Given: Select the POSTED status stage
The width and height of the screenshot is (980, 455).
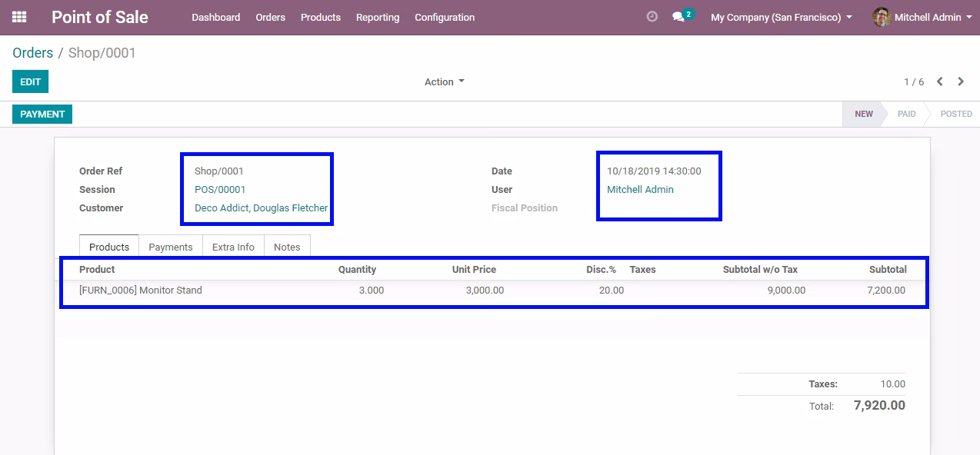Looking at the screenshot, I should click(x=955, y=114).
